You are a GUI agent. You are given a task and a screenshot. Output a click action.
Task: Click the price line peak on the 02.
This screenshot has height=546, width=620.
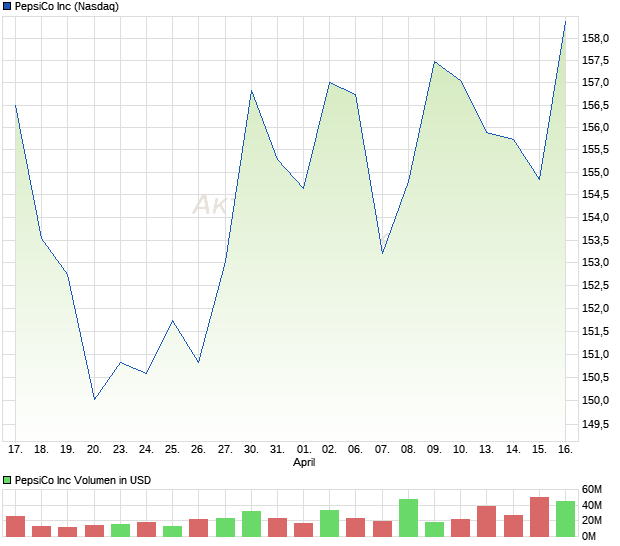click(x=329, y=83)
